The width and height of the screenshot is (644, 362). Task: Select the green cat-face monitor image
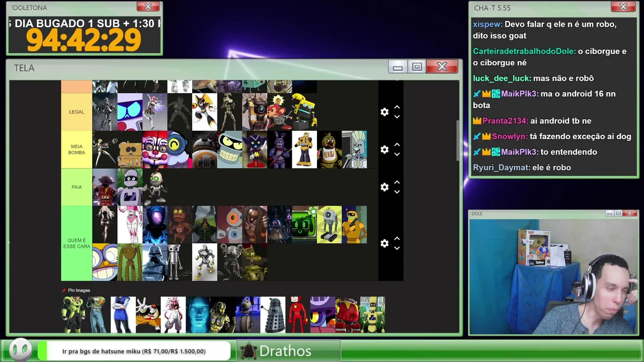304,224
